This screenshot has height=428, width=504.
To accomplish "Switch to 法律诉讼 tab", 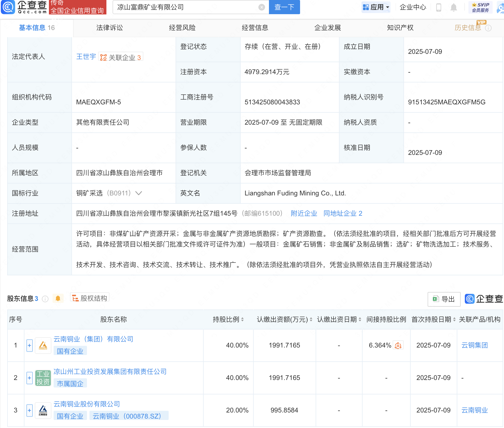I will pos(109,28).
